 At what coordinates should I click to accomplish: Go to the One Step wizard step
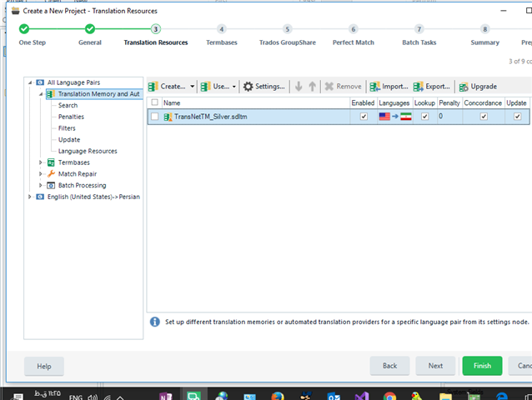tap(24, 29)
